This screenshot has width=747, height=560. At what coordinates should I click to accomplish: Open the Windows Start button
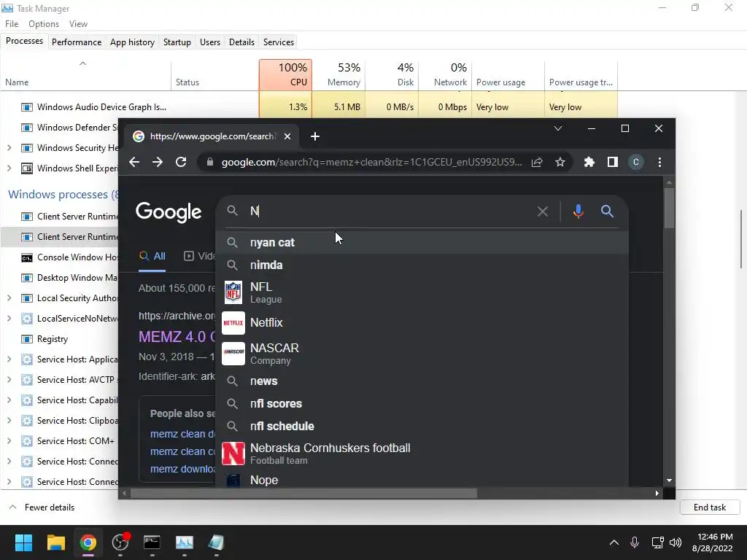(23, 542)
